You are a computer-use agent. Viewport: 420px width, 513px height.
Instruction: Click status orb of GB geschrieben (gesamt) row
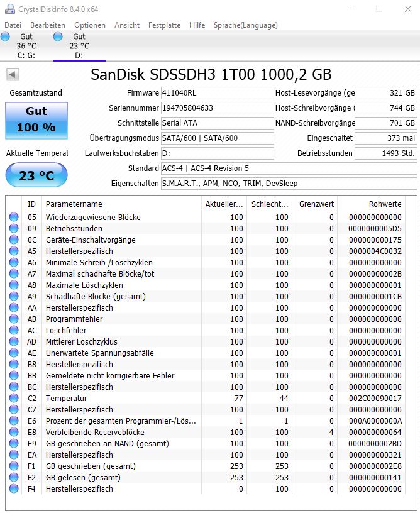coord(14,466)
